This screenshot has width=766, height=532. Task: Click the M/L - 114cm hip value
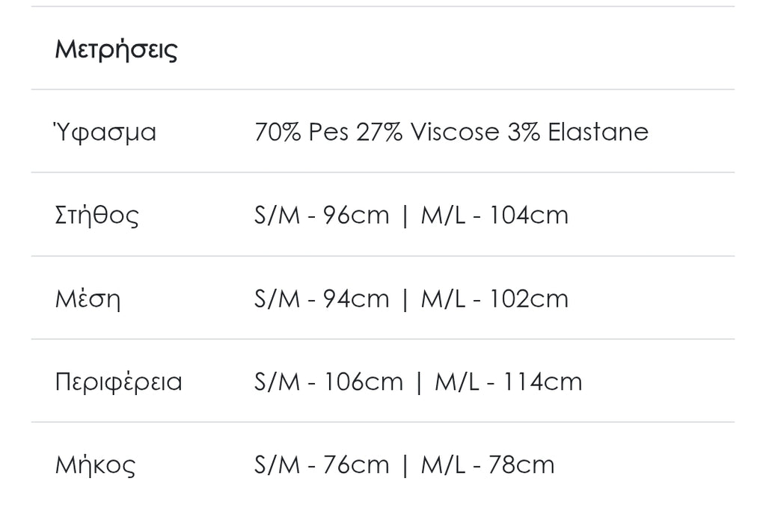(x=509, y=382)
